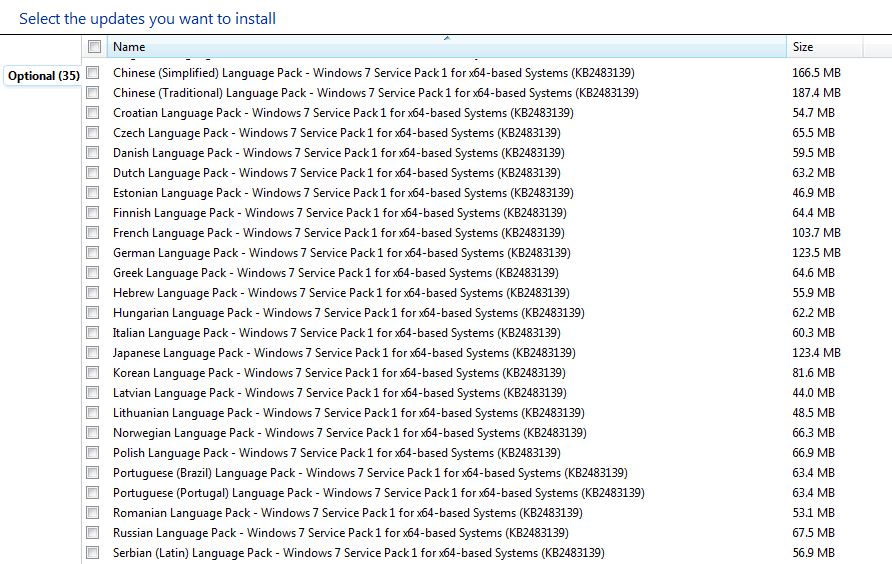Viewport: 892px width, 564px height.
Task: Check Croatian Language Pack checkbox
Action: (x=93, y=113)
